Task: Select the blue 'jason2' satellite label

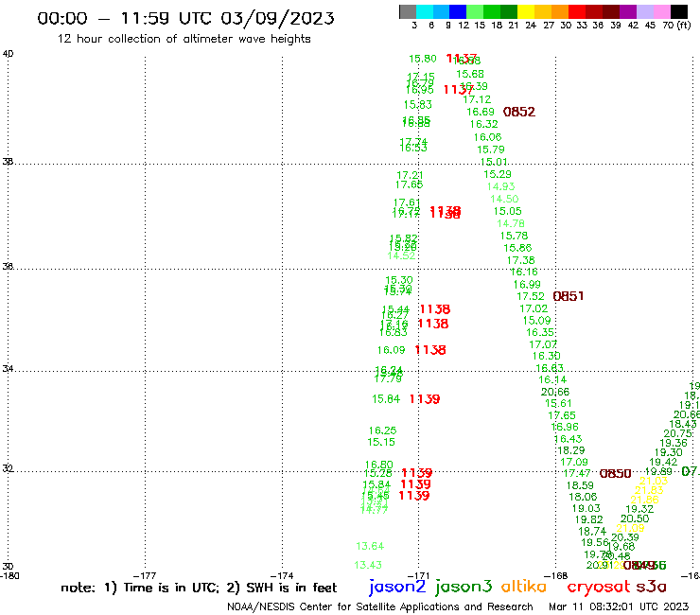Action: 397,587
